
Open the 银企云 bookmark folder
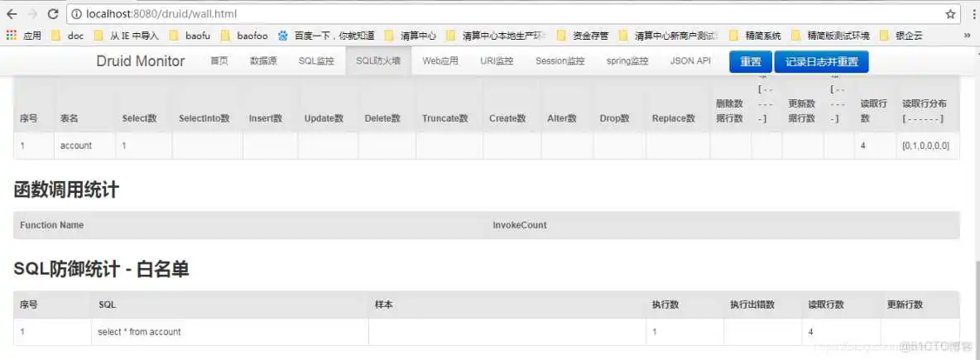tap(901, 36)
